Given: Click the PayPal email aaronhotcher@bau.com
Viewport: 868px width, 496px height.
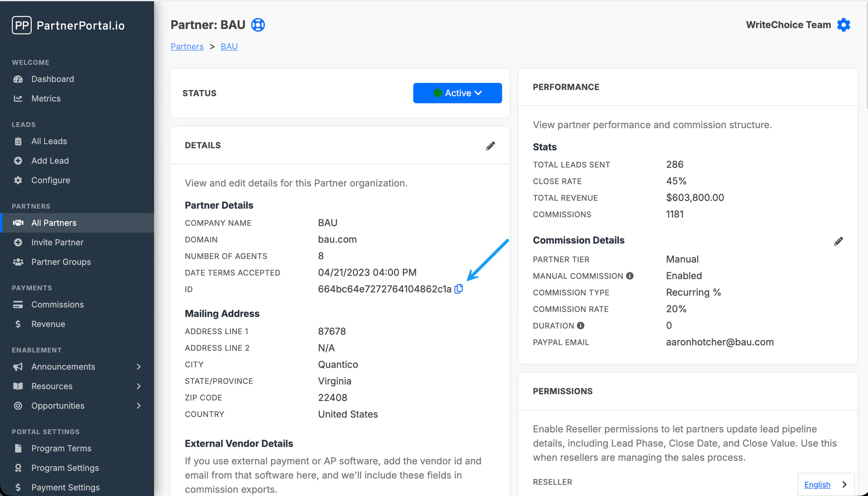Looking at the screenshot, I should [x=720, y=342].
